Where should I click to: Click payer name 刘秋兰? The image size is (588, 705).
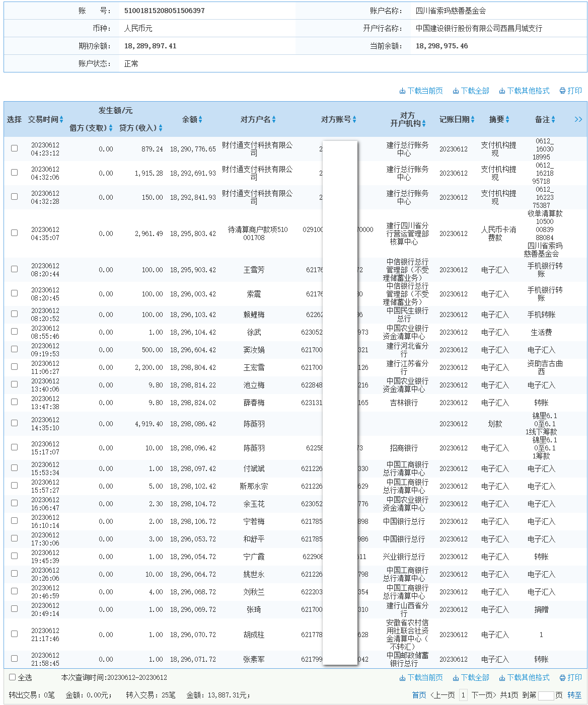click(x=254, y=592)
